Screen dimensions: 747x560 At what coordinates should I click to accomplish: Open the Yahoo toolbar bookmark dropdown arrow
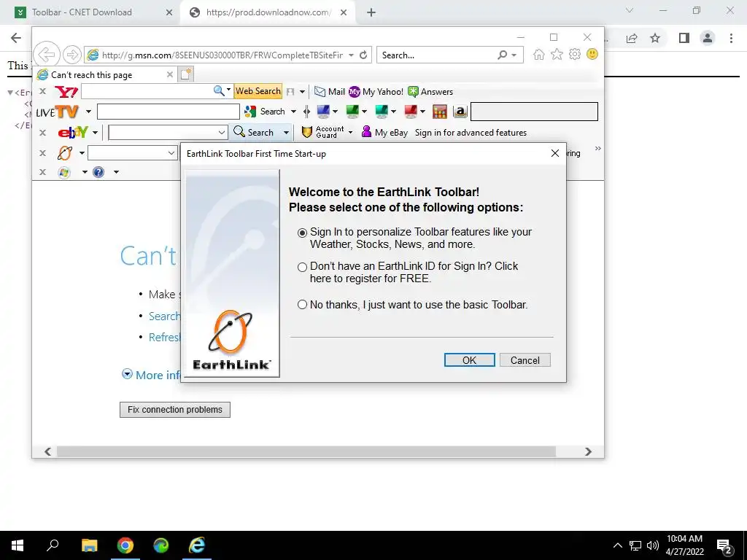302,92
